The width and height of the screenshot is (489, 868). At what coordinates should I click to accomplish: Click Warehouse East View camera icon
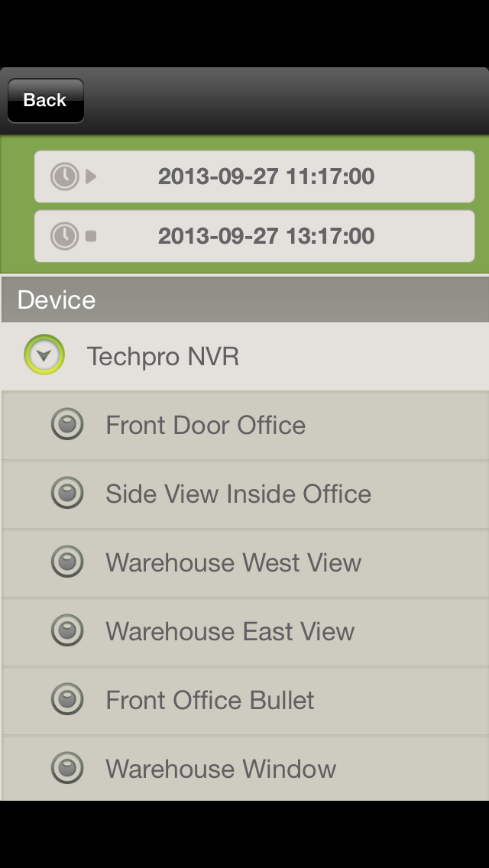(x=67, y=630)
